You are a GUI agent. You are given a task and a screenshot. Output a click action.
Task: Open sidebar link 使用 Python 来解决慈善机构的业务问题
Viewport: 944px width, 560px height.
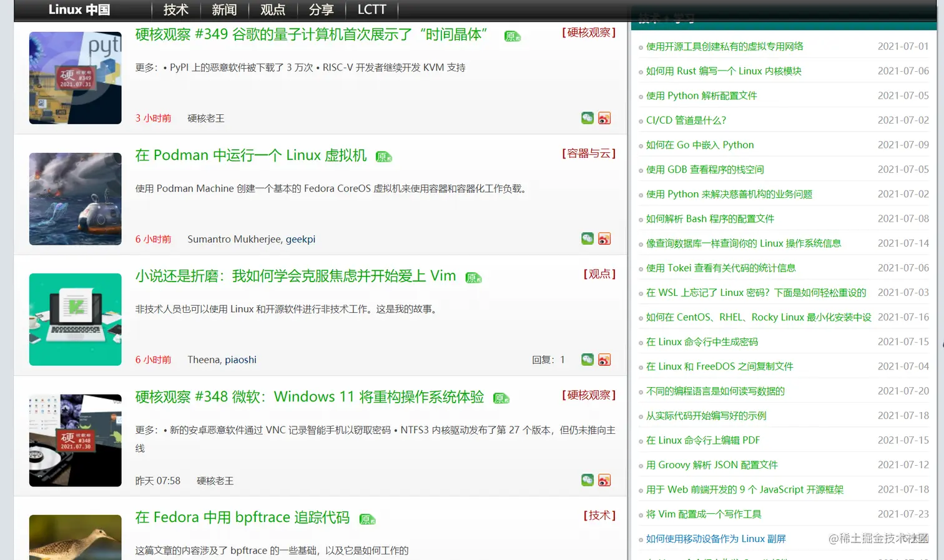pyautogui.click(x=729, y=194)
